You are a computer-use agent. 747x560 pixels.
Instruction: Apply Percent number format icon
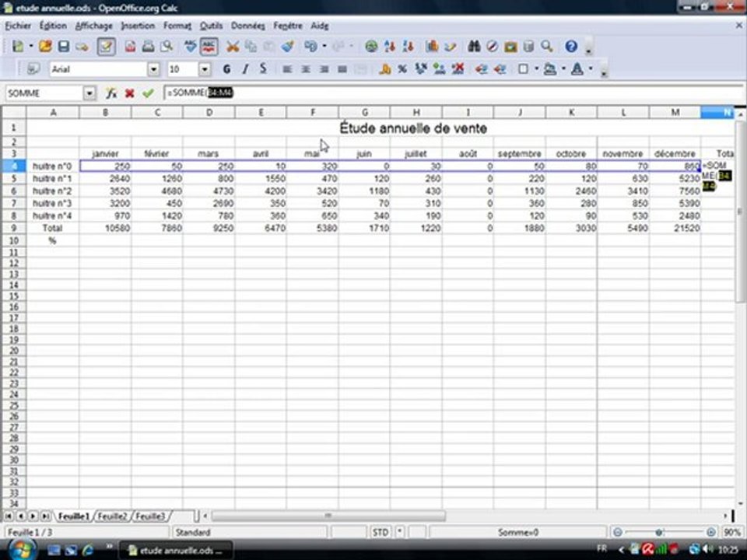coord(402,69)
